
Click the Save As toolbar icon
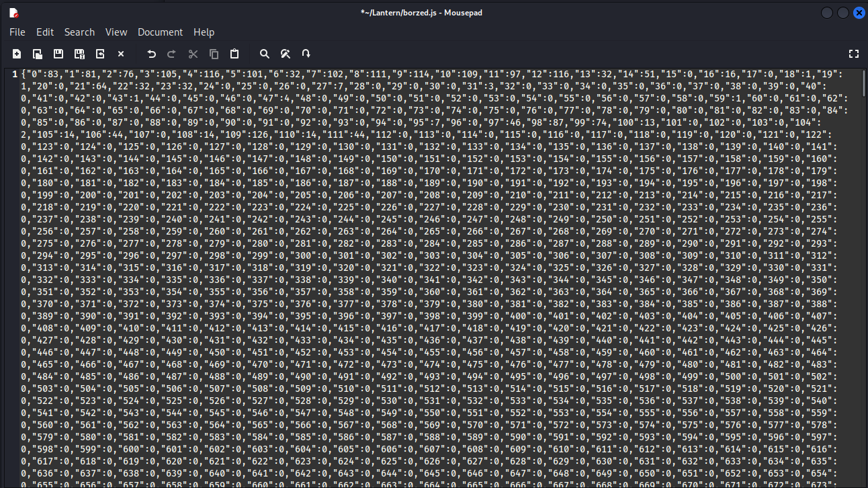pos(79,54)
